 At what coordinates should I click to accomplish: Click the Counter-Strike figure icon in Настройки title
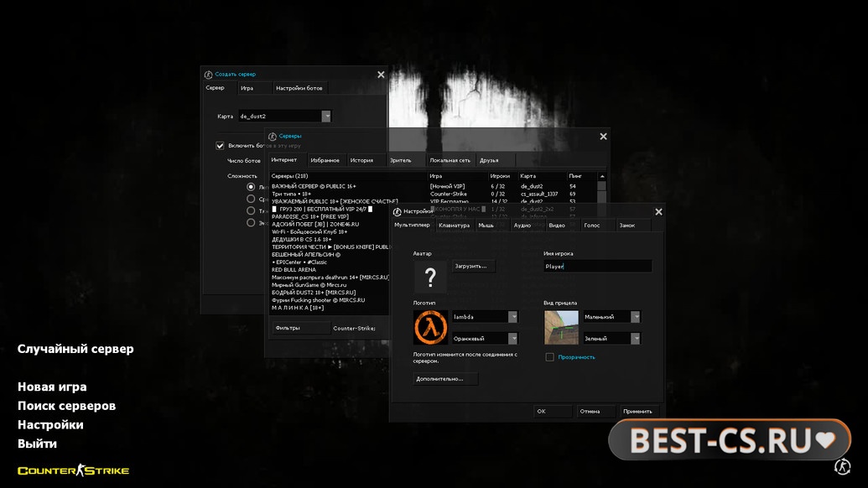[397, 211]
